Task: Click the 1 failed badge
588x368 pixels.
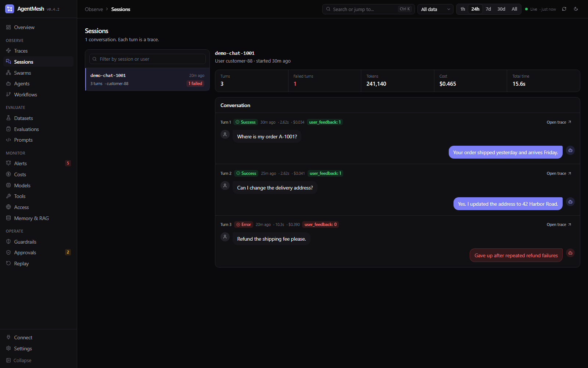Action: click(x=196, y=84)
